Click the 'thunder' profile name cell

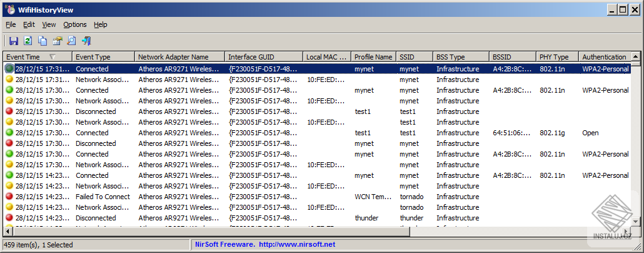[366, 218]
